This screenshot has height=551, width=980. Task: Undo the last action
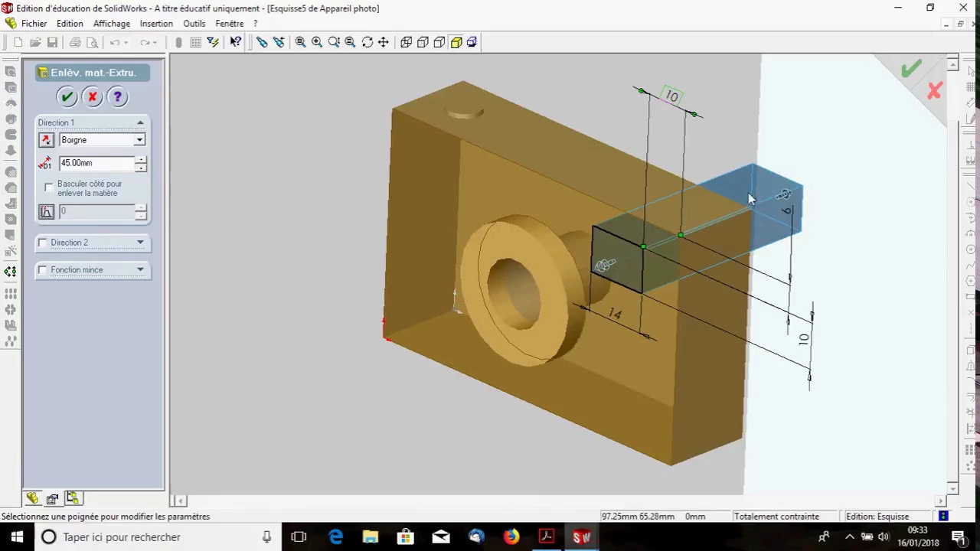pos(114,42)
